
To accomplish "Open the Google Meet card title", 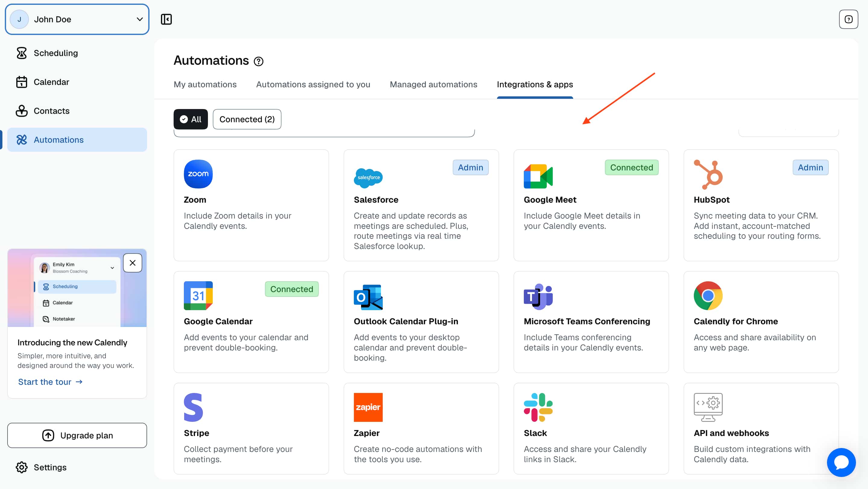I will [550, 200].
